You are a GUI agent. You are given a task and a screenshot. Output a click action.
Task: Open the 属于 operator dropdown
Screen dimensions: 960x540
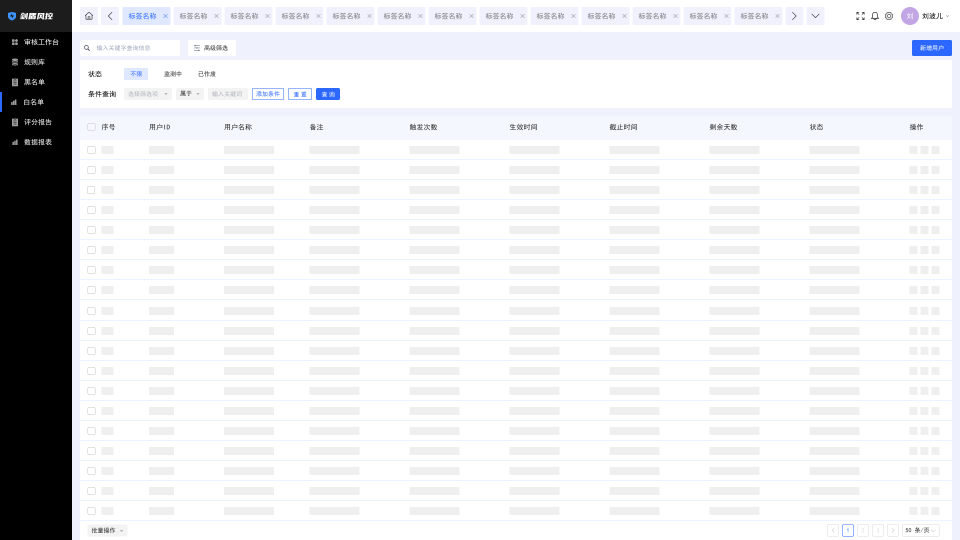tap(190, 94)
